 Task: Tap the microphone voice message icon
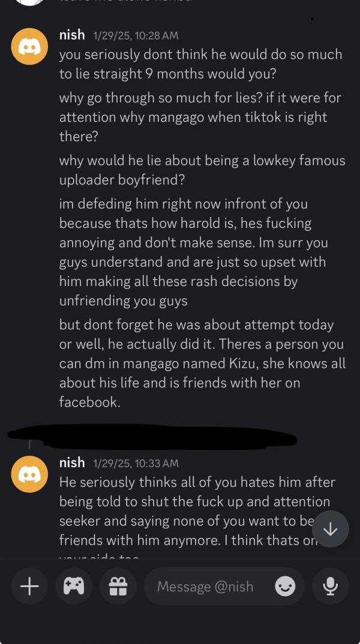(x=331, y=586)
